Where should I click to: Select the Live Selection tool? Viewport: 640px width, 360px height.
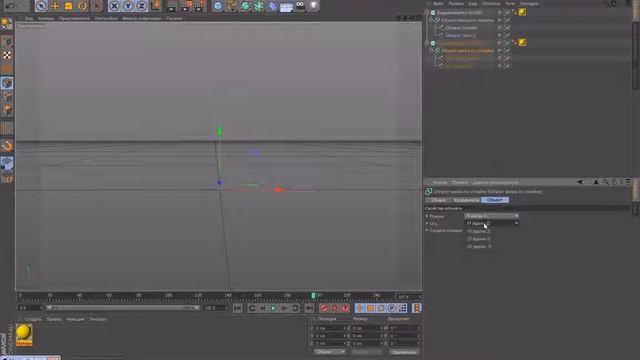41,6
